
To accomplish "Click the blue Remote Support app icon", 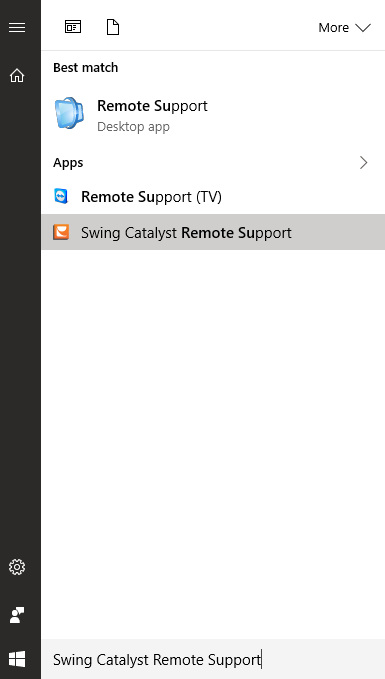I will tap(69, 113).
